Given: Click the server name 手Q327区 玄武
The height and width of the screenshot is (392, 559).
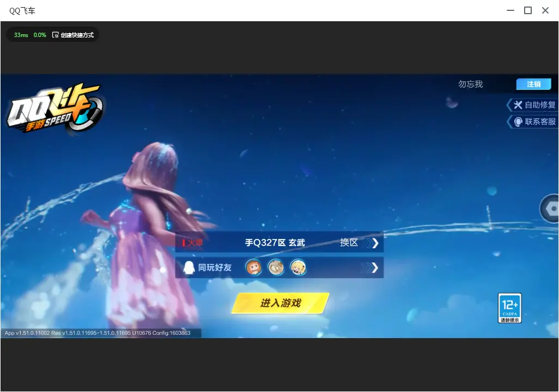Looking at the screenshot, I should (275, 243).
